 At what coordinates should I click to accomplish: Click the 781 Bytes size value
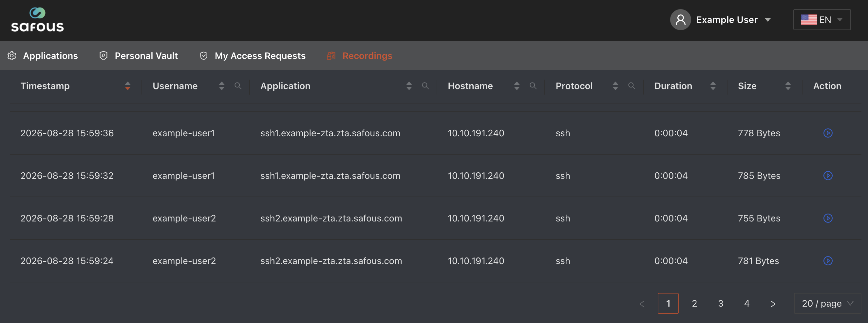coord(758,261)
